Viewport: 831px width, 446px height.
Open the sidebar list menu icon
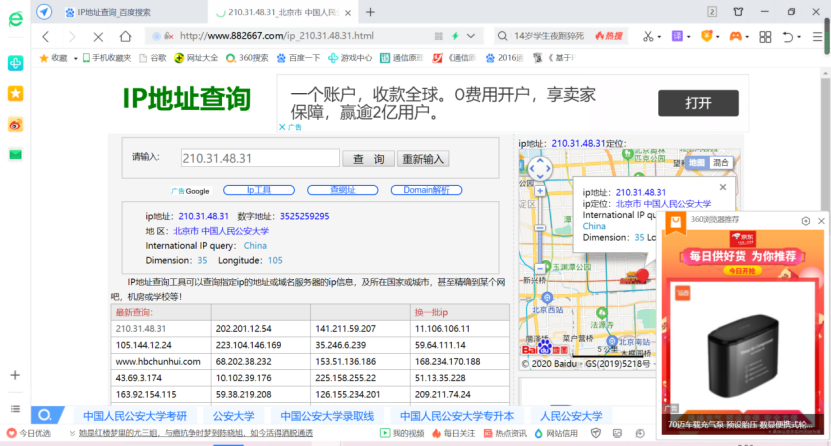coord(15,408)
